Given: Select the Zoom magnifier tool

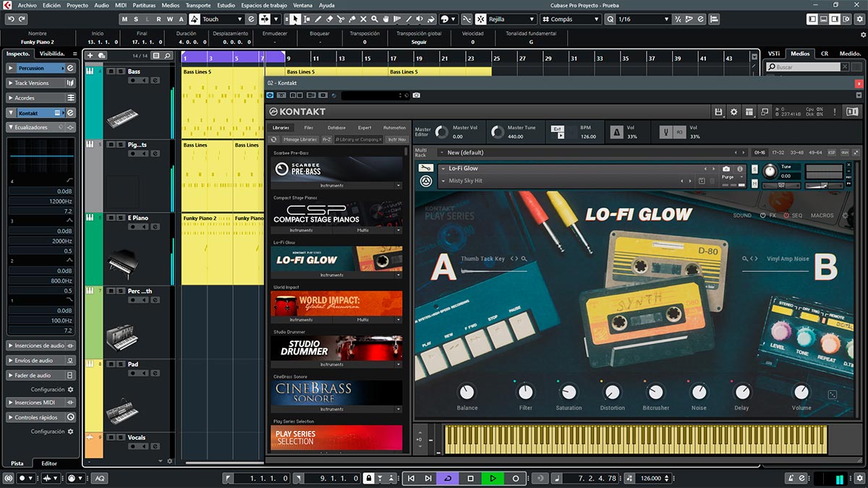Looking at the screenshot, I should (375, 19).
